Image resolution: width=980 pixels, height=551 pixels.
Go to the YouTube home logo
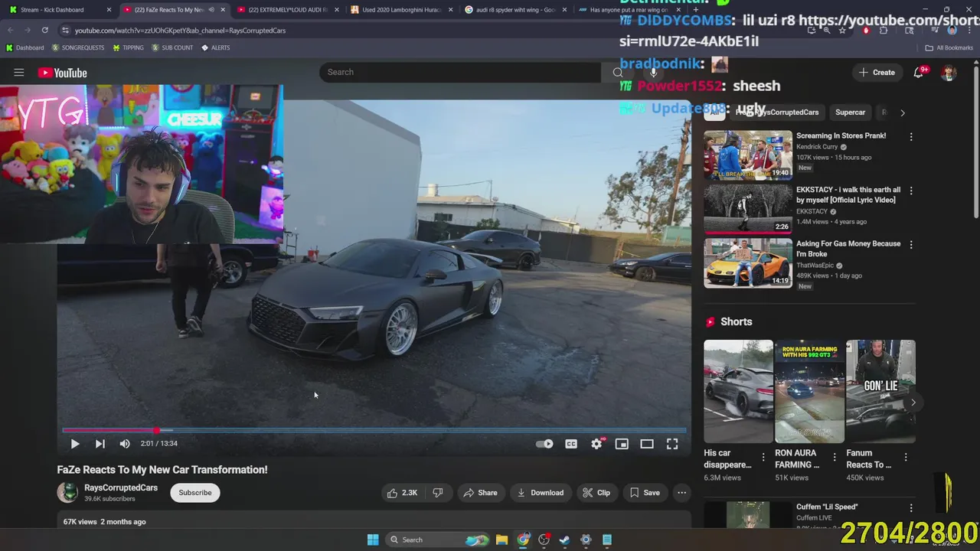click(63, 73)
